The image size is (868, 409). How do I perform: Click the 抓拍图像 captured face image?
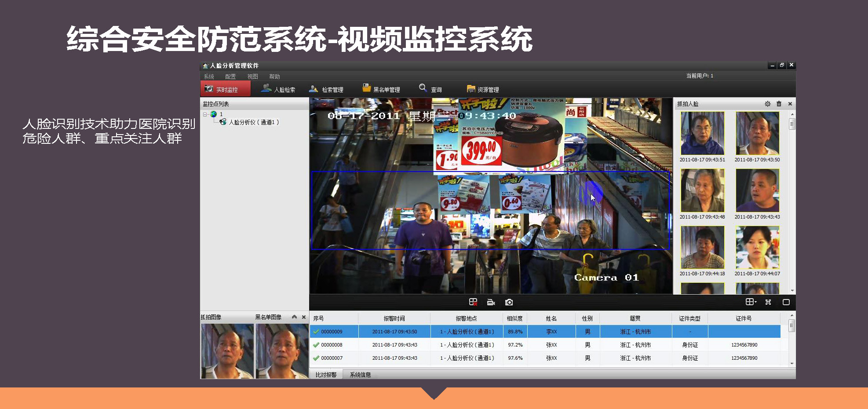[x=227, y=351]
